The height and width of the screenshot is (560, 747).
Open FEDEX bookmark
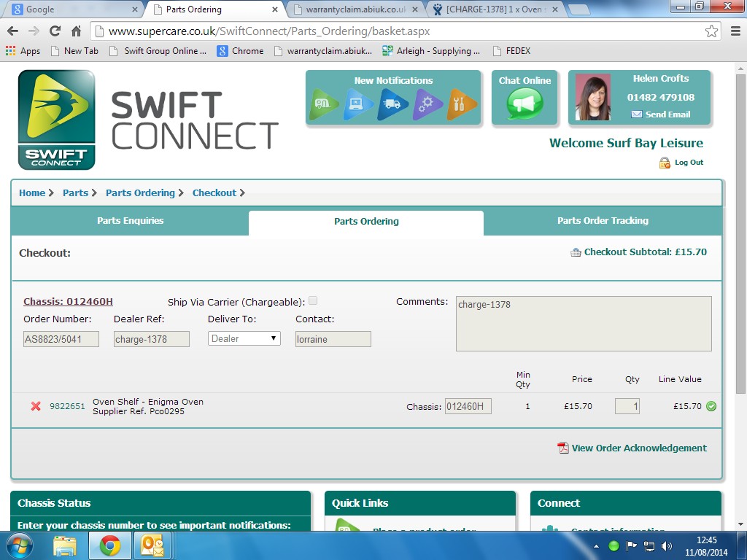tap(511, 51)
